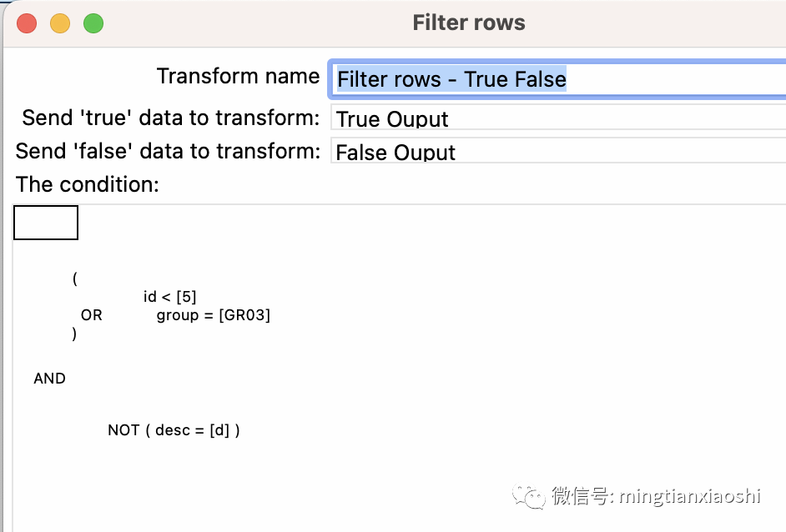This screenshot has height=532, width=786.
Task: Click the OR operator in the condition
Action: [91, 315]
